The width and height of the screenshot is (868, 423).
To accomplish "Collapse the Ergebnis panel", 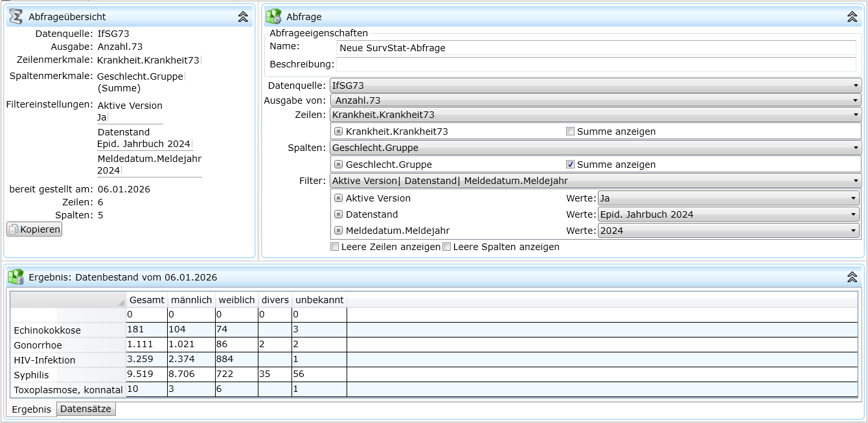I will tap(852, 277).
